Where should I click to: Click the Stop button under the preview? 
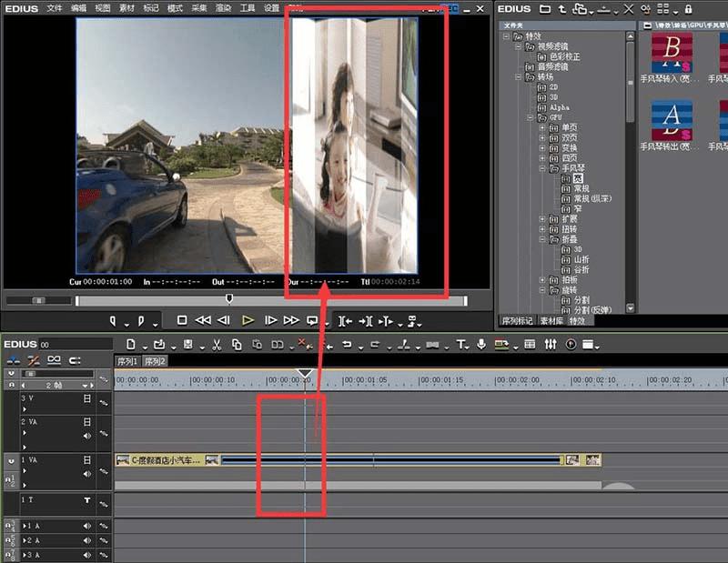(x=182, y=320)
